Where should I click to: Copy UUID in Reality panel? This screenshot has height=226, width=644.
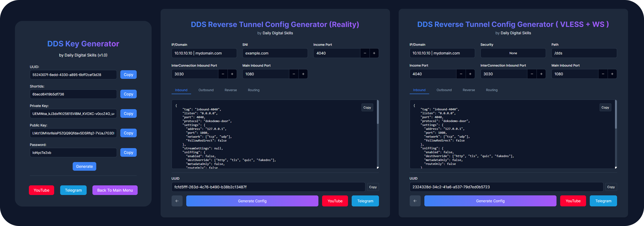[373, 187]
